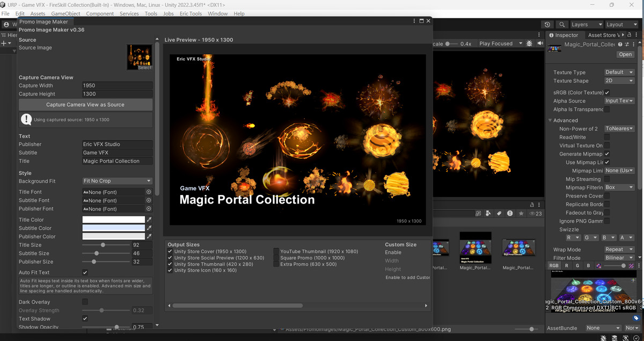
Task: Open Texture Type dropdown
Action: coord(619,72)
